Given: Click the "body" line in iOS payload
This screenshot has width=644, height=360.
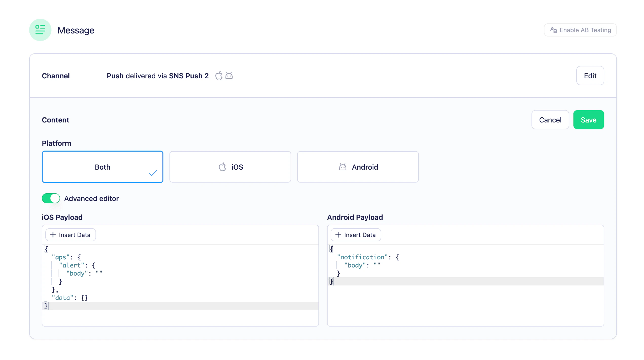Looking at the screenshot, I should (84, 273).
